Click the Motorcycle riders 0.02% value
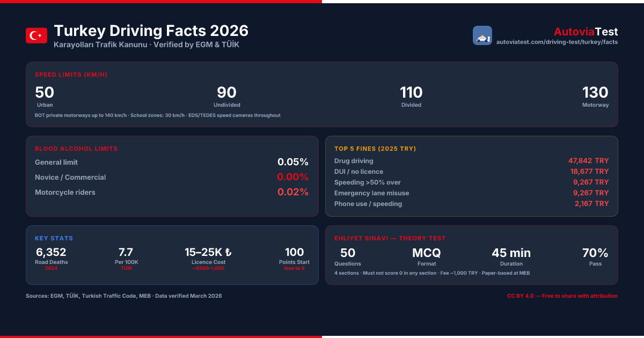Screen dimensions: 644x338 tap(293, 192)
